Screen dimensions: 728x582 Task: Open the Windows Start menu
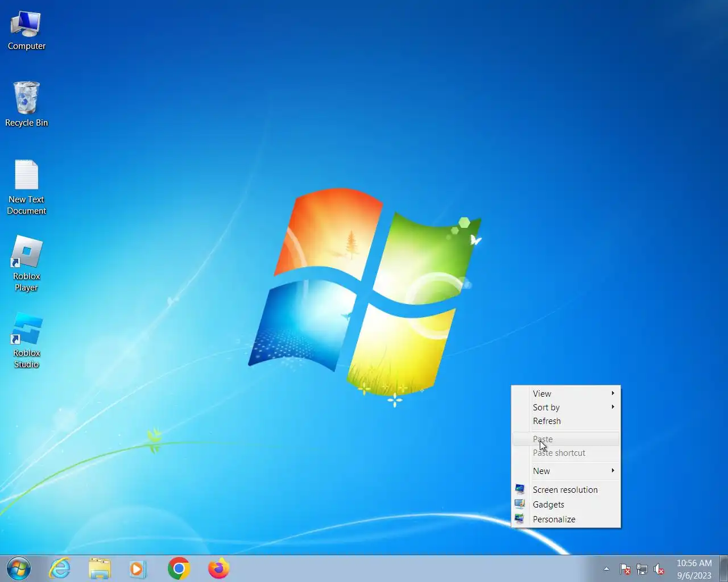[x=19, y=568]
